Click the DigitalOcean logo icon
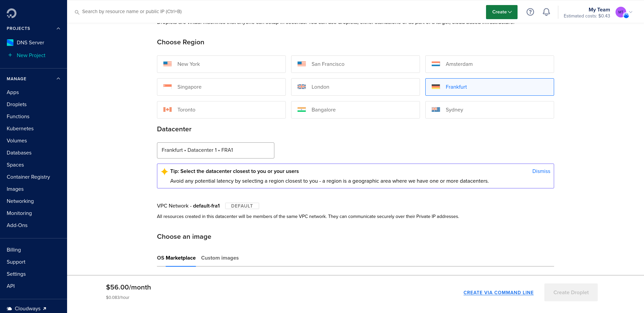This screenshot has width=644, height=313. click(x=11, y=13)
